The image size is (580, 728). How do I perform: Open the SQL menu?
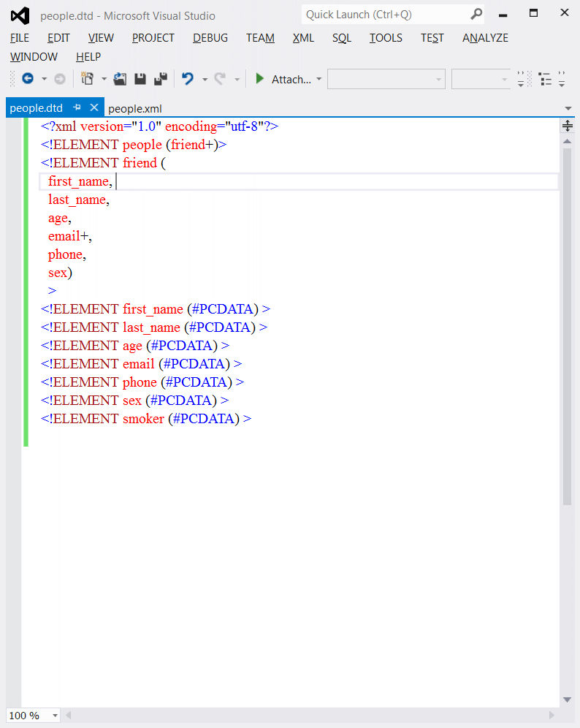point(342,38)
